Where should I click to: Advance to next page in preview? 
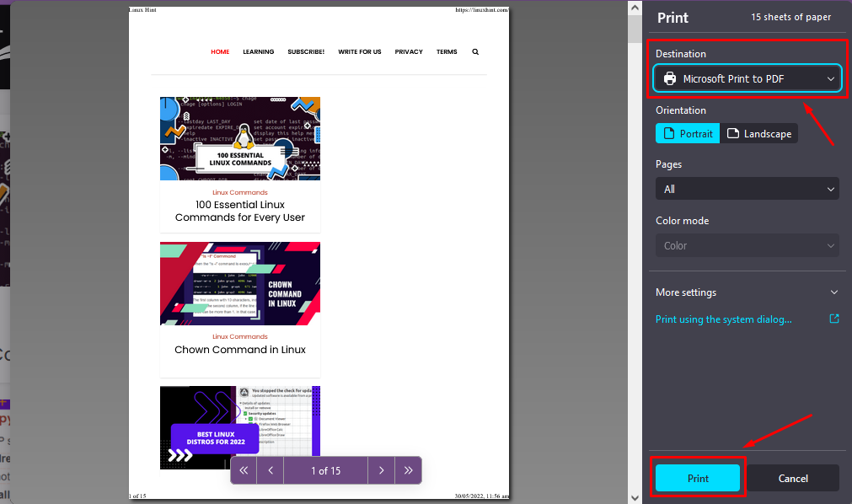click(x=381, y=470)
